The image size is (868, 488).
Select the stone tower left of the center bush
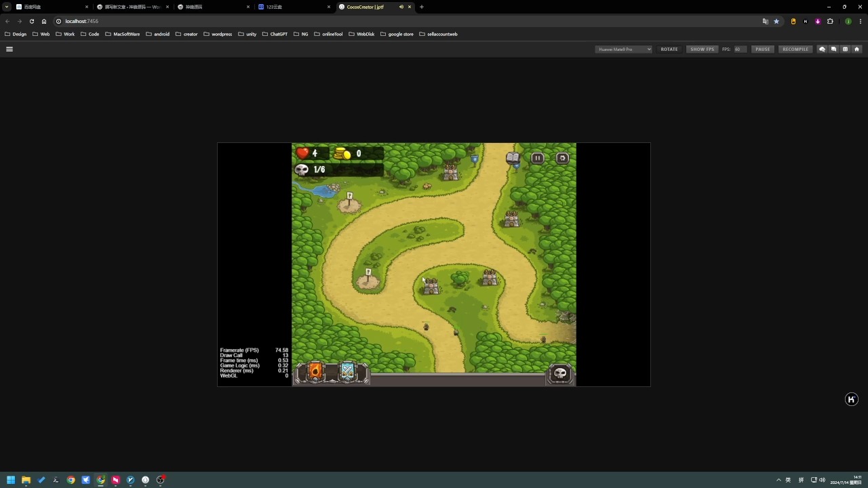coord(431,286)
